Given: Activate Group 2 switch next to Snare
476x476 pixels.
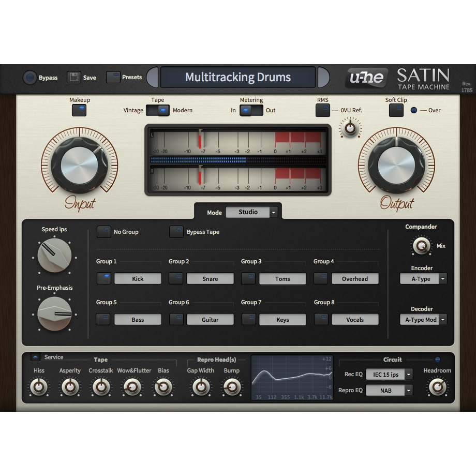Looking at the screenshot, I should [176, 278].
